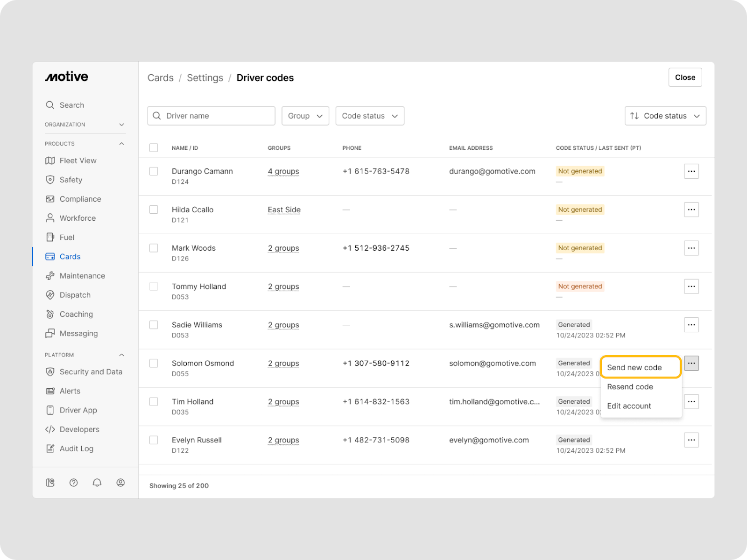This screenshot has width=747, height=560.
Task: Go to Safety shield icon
Action: pyautogui.click(x=50, y=180)
